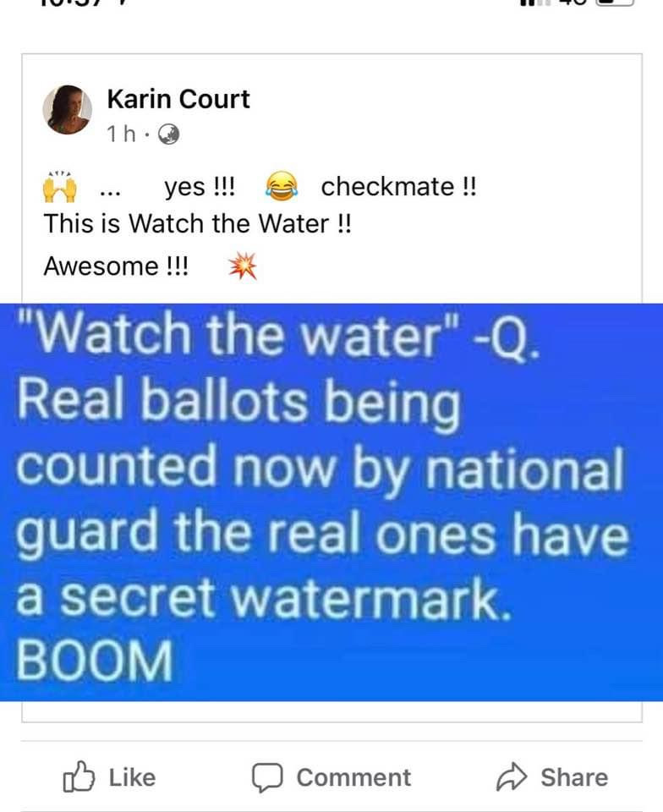
Task: Click the 'Awesome !!!' text line
Action: pos(116,266)
